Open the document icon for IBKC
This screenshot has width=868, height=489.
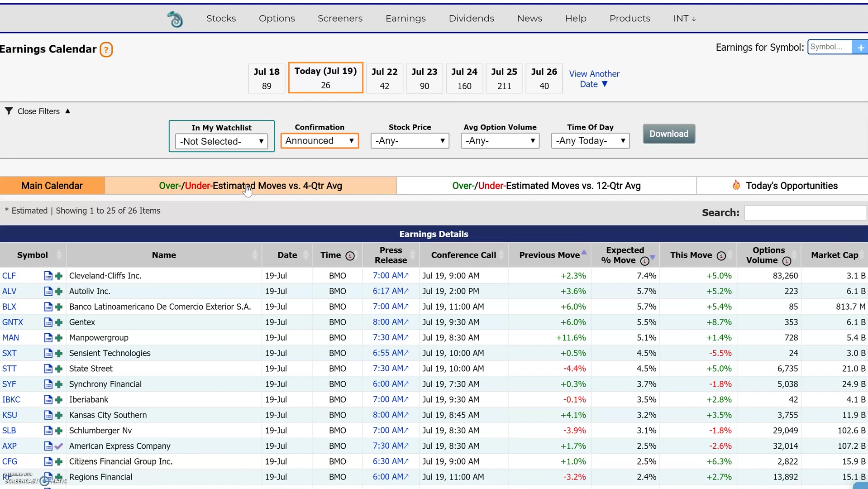[48, 400]
